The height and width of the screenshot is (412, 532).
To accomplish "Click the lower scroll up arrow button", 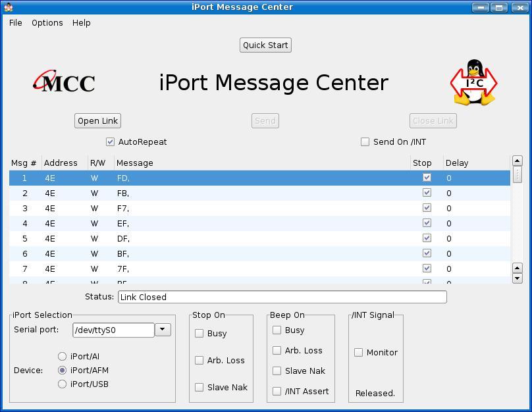I will click(x=517, y=268).
